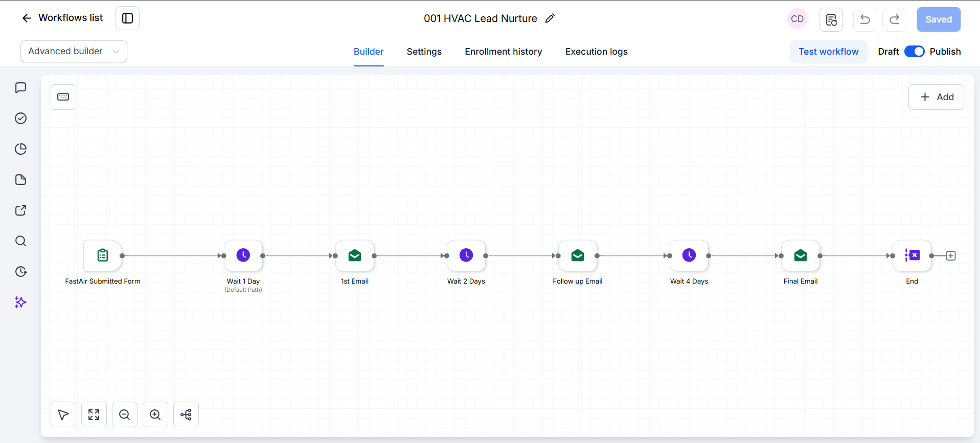The image size is (980, 443).
Task: Open workflow notes history icon
Action: click(x=831, y=19)
